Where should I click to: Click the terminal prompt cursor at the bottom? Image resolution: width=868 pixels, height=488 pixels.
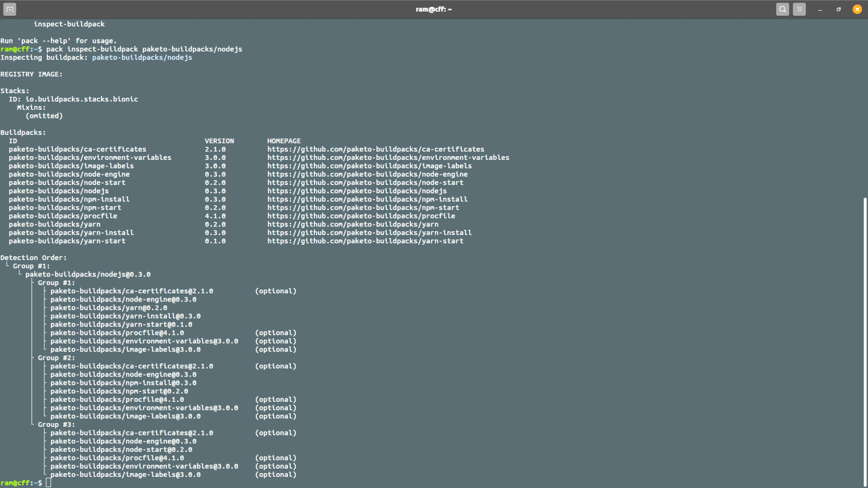tap(48, 483)
